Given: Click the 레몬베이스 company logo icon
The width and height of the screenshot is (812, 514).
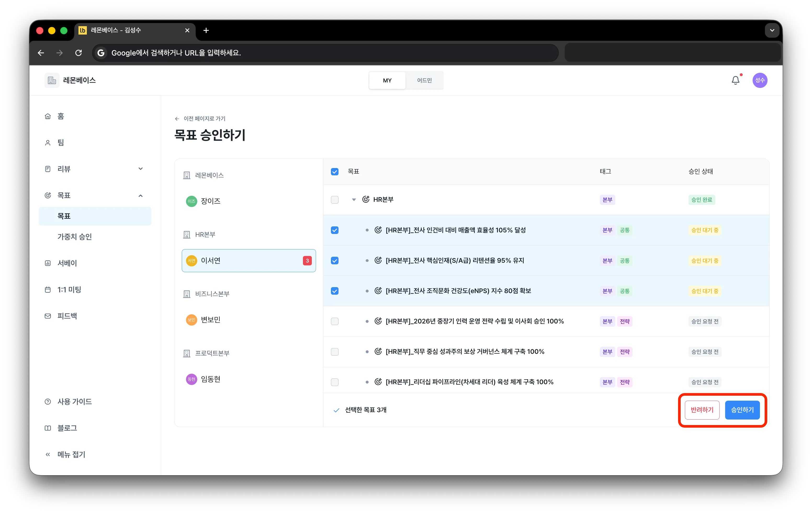Looking at the screenshot, I should point(52,80).
